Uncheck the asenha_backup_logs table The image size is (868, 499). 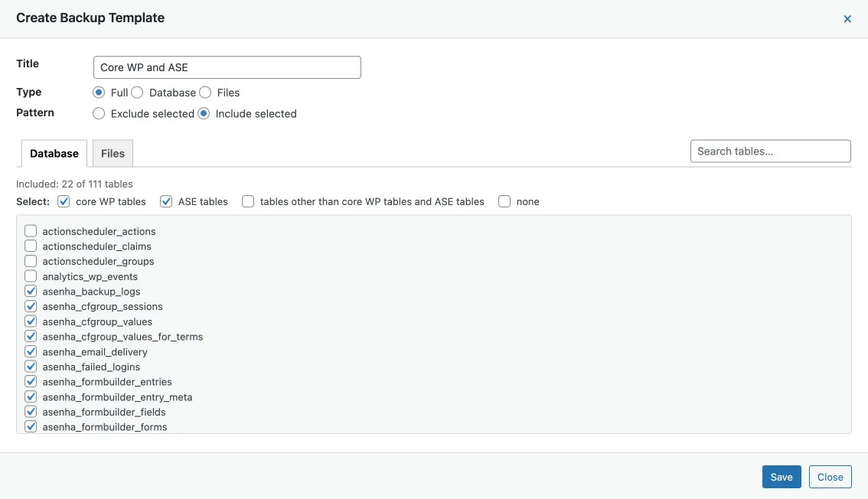31,292
